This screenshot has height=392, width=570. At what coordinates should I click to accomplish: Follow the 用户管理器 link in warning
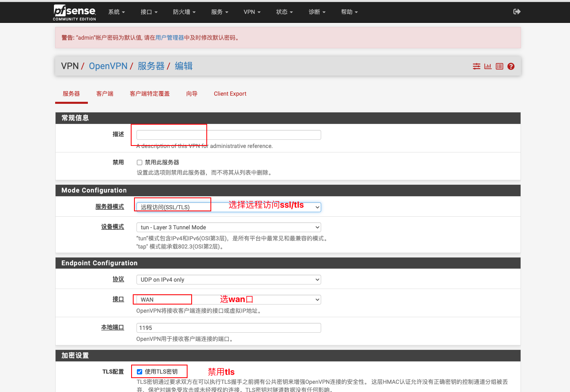(170, 38)
